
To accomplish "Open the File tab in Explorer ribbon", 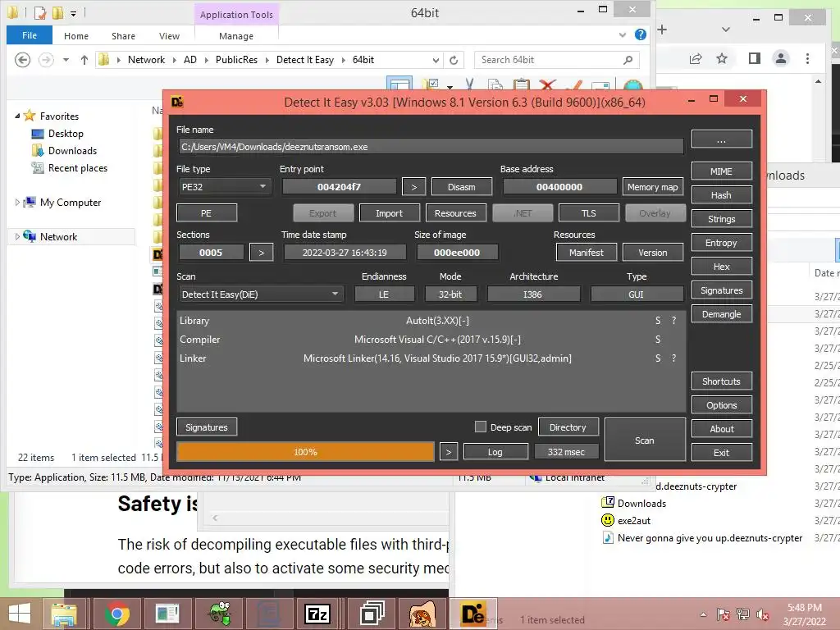I will (30, 35).
